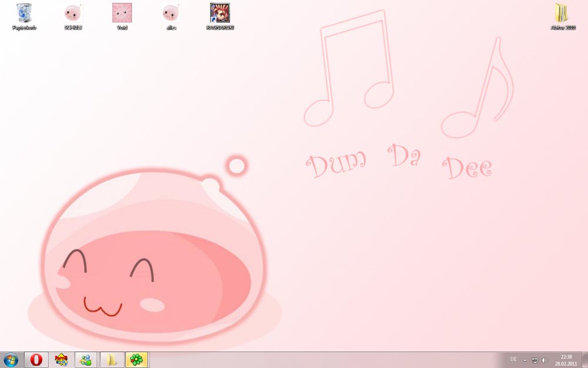
Task: Switch to the ICQ flower taskbar app
Action: click(136, 360)
